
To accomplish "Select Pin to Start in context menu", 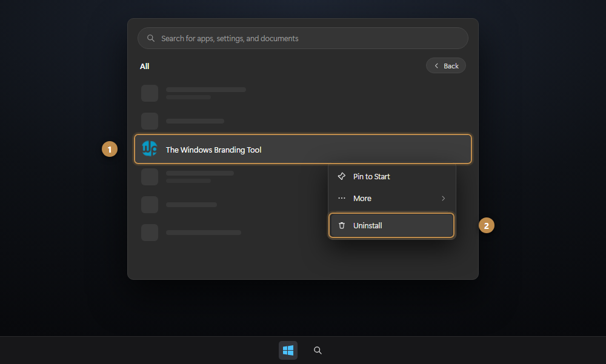I will pos(392,177).
